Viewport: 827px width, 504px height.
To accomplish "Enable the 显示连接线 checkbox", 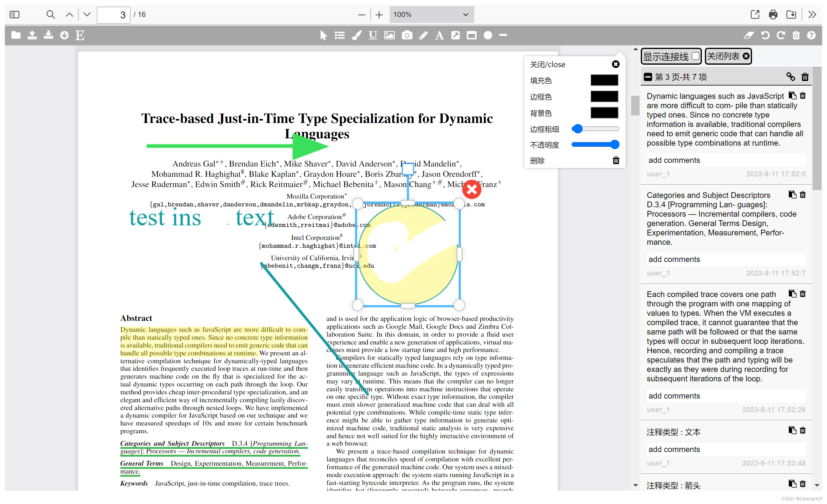I will (x=696, y=56).
